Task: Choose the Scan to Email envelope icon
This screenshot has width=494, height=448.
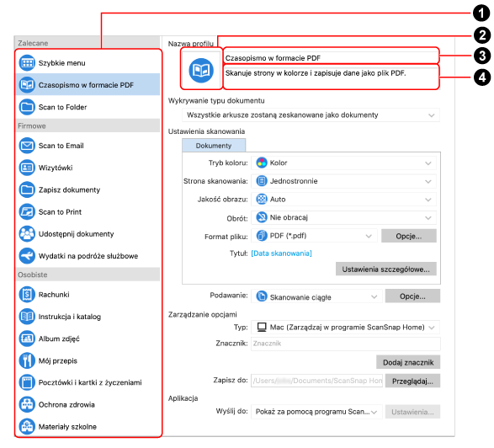Action: click(27, 146)
